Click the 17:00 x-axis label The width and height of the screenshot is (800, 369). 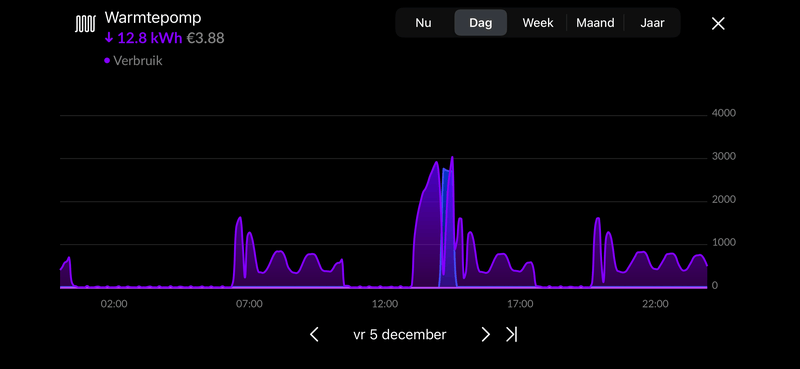click(520, 304)
